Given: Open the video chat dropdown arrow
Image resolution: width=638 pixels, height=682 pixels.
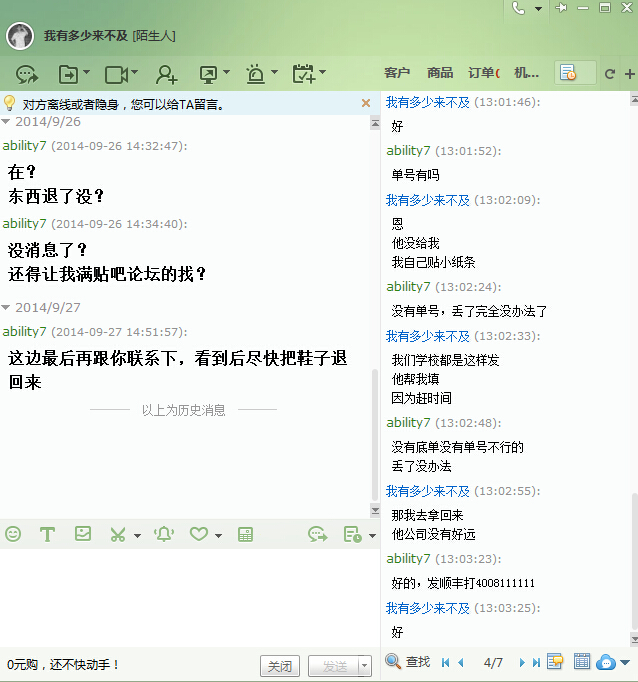Looking at the screenshot, I should (x=134, y=72).
